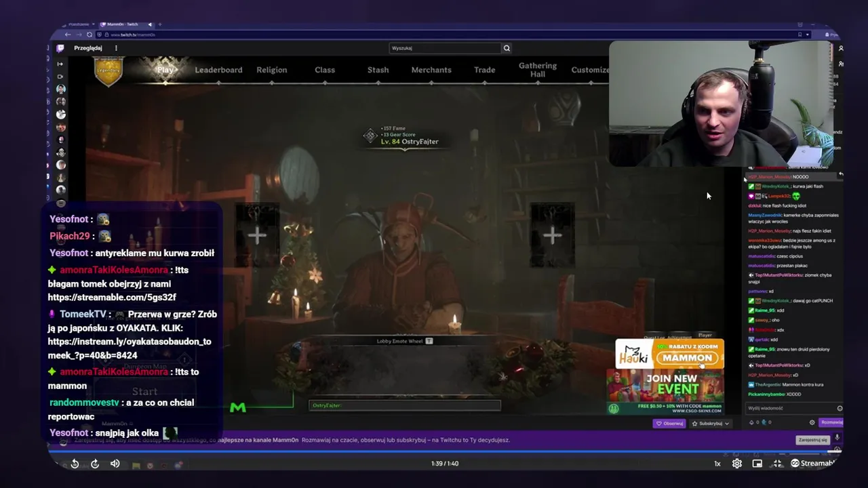Image resolution: width=868 pixels, height=488 pixels.
Task: Skip forward in the Streamable video
Action: click(95, 464)
